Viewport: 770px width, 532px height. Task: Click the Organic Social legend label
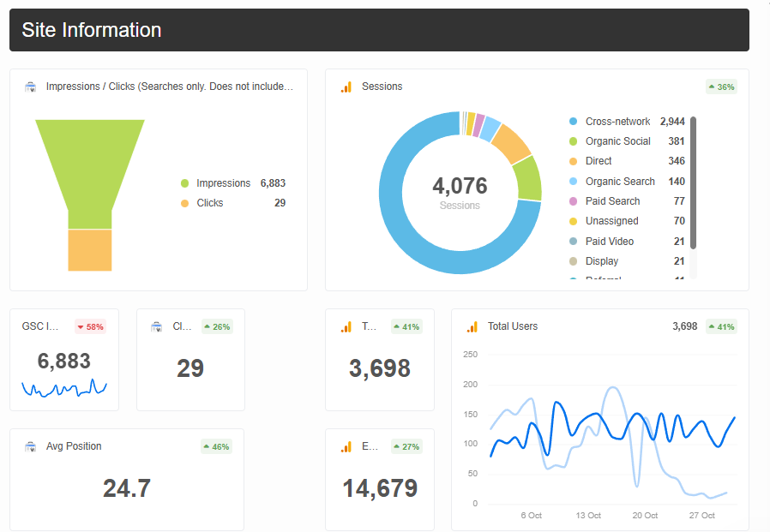617,141
